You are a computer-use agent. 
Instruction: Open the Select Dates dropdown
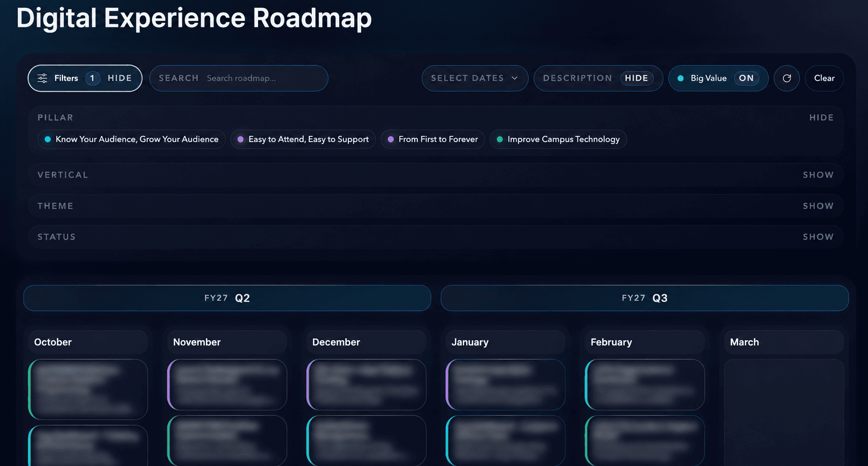pos(475,78)
